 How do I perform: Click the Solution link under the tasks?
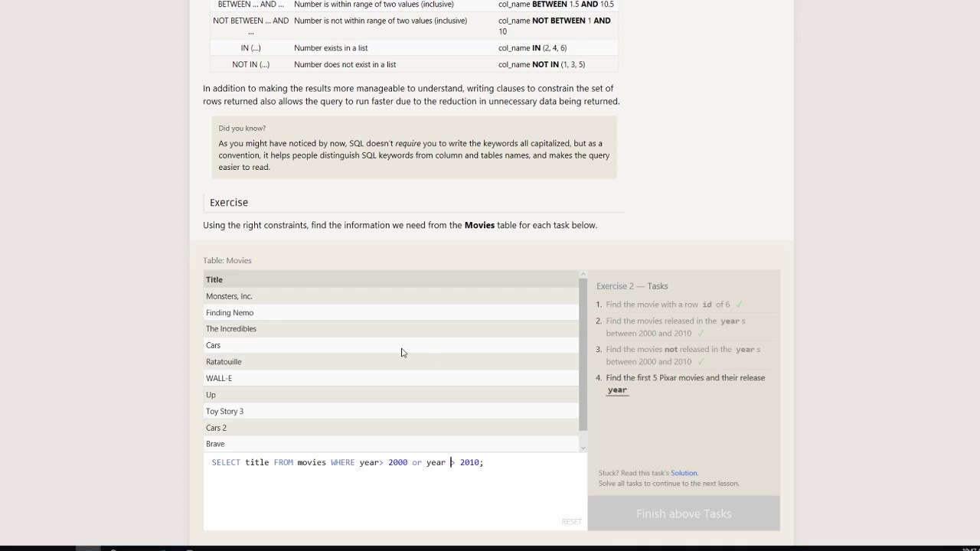click(x=684, y=473)
